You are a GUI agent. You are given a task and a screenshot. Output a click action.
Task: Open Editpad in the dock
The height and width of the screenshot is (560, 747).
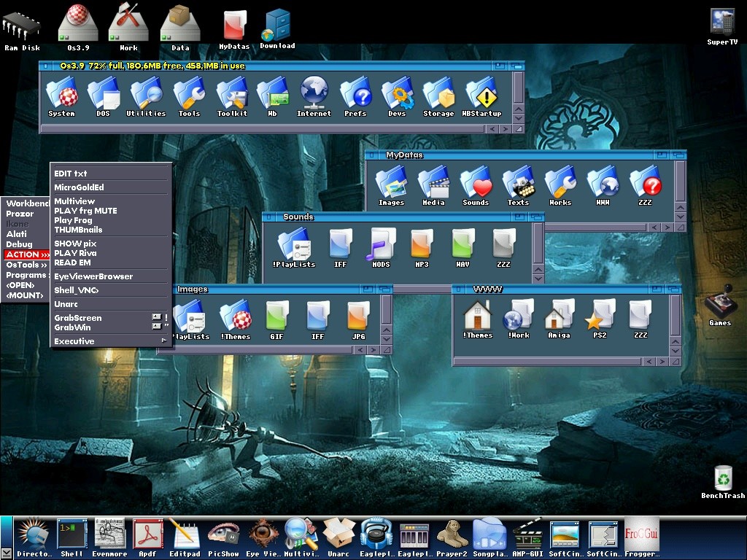(185, 538)
